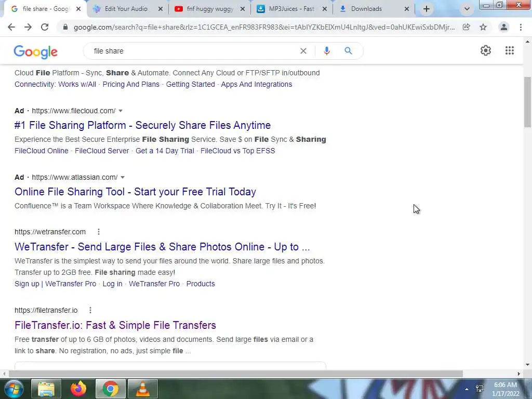The image size is (532, 399).
Task: Expand the atlassian.com ad dropdown arrow
Action: point(123,178)
